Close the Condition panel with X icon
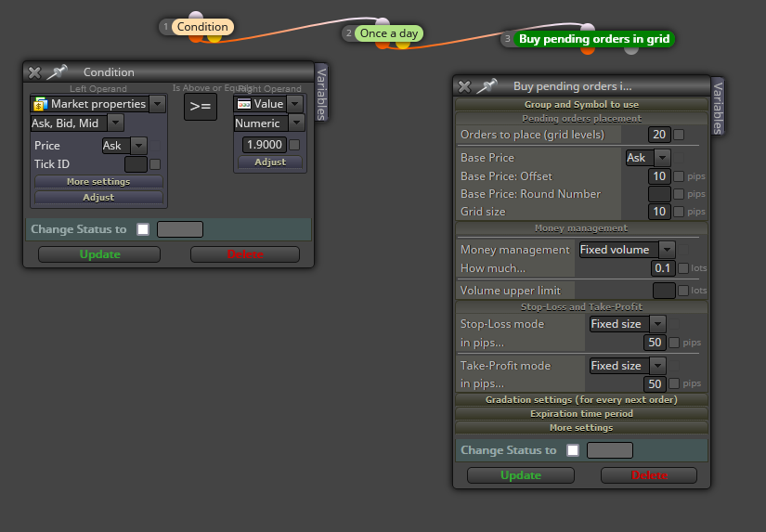Image resolution: width=766 pixels, height=532 pixels. pos(34,72)
